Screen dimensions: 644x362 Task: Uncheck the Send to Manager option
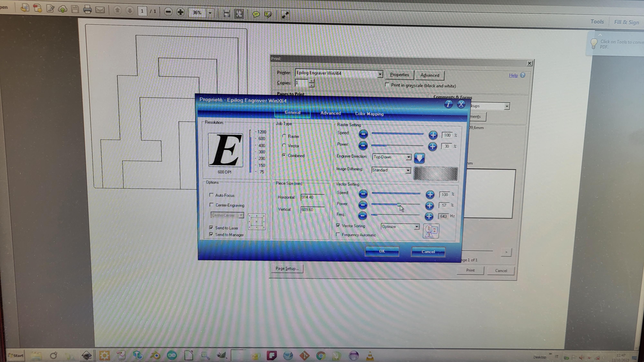(x=211, y=234)
